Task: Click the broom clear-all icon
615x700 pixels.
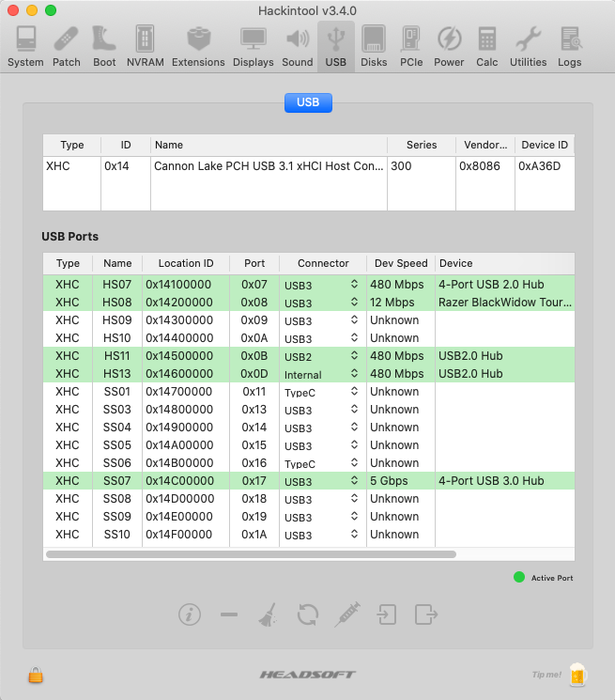Action: tap(268, 614)
